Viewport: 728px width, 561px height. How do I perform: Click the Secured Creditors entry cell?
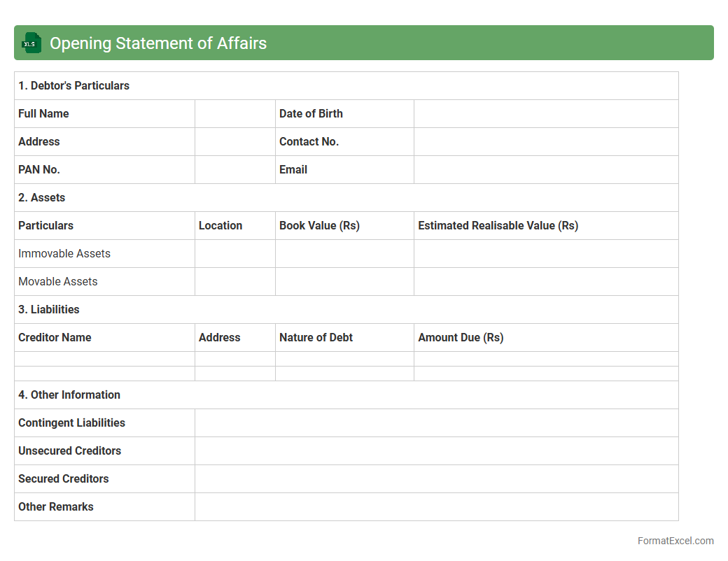pos(436,478)
